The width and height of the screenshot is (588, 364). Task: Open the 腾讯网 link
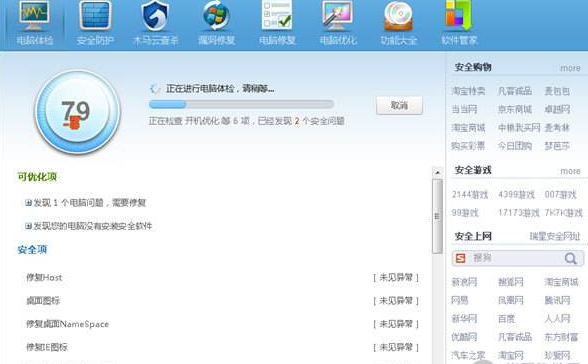557,300
